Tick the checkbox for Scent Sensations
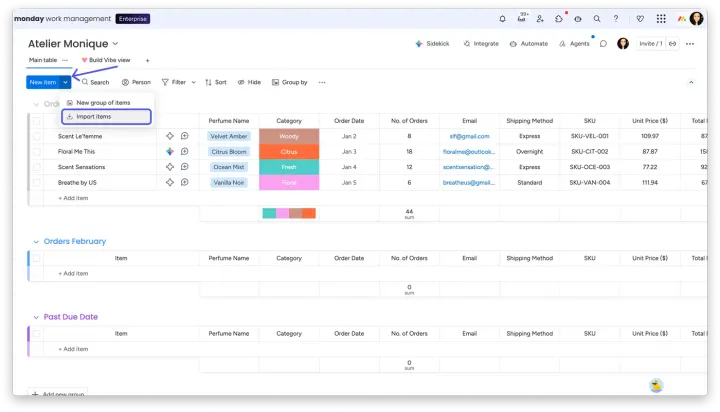The height and width of the screenshot is (412, 720). click(37, 167)
